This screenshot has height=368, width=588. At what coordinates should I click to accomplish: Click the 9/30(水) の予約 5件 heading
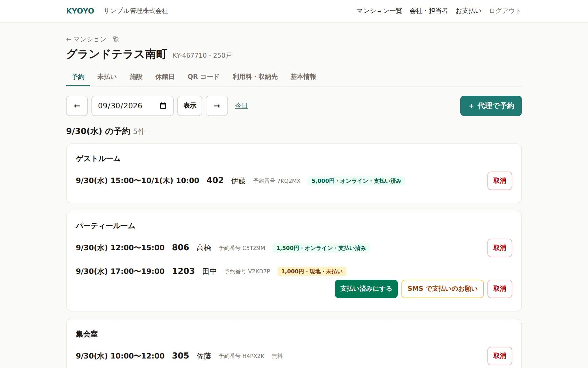(x=106, y=132)
